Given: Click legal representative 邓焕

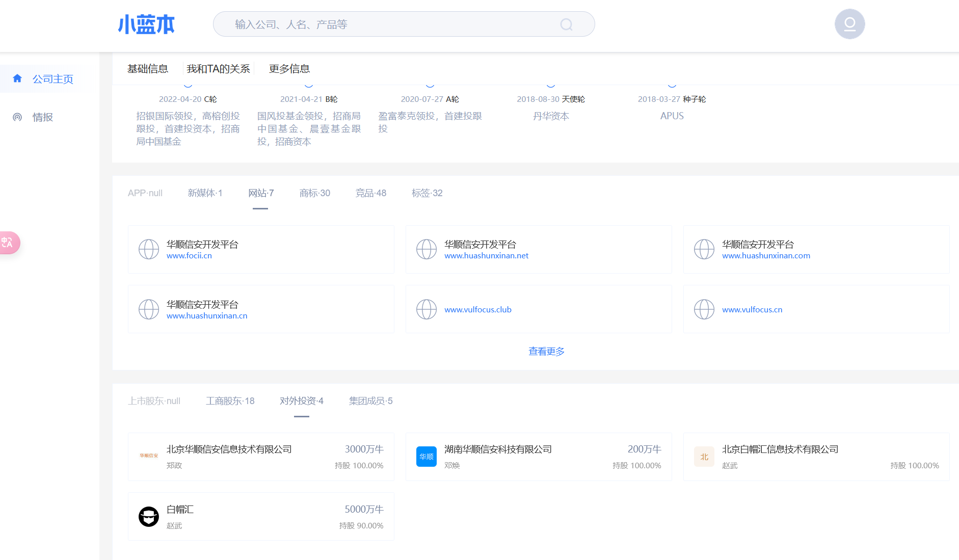Looking at the screenshot, I should coord(452,466).
